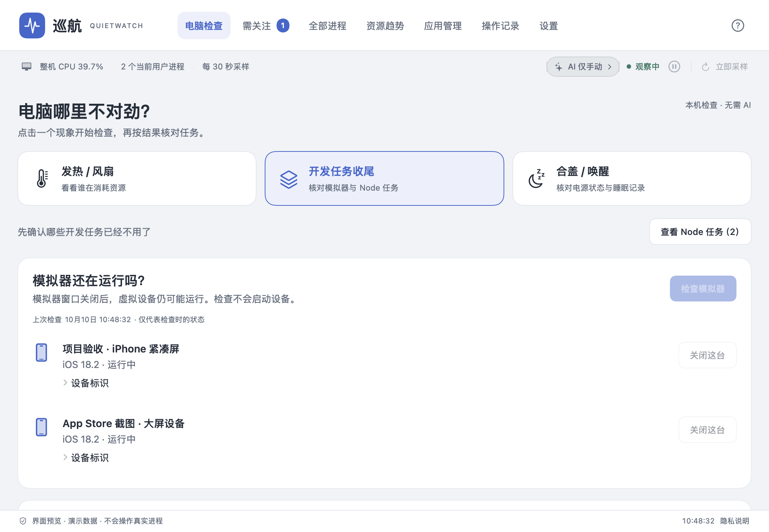
Task: Expand 设备标识 under 项目验收 · iPhone 紧凑屏
Action: [x=86, y=383]
